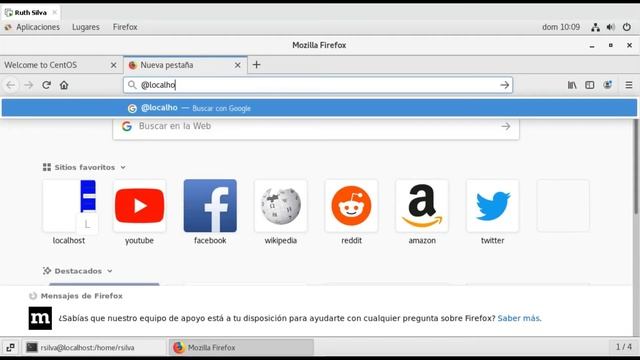Expand the Sitios favoritos section chevron
Image resolution: width=640 pixels, height=360 pixels.
pos(123,167)
